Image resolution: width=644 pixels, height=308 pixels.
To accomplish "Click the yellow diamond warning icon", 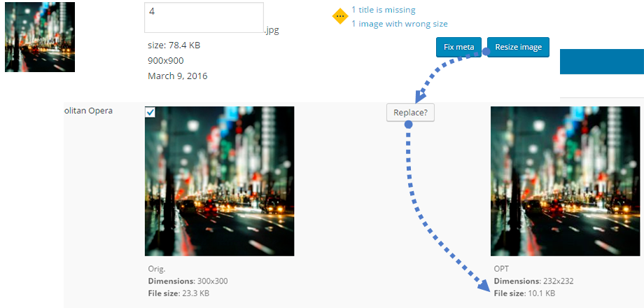I will pos(340,16).
